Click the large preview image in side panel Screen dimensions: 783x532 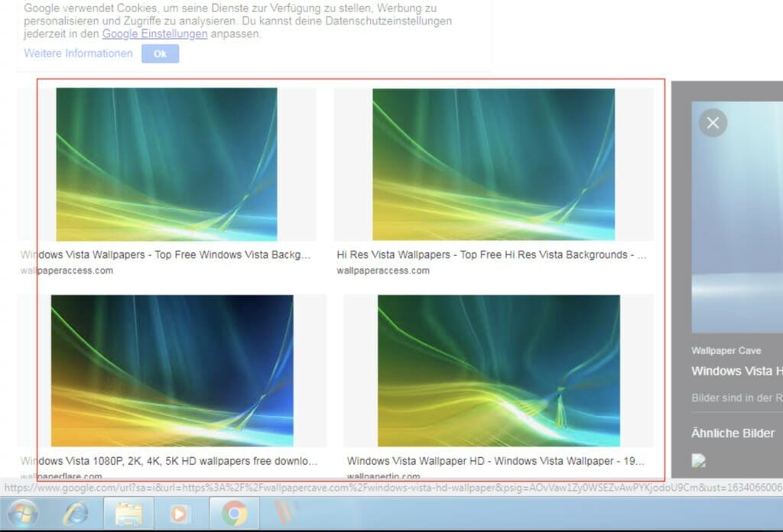pos(737,217)
